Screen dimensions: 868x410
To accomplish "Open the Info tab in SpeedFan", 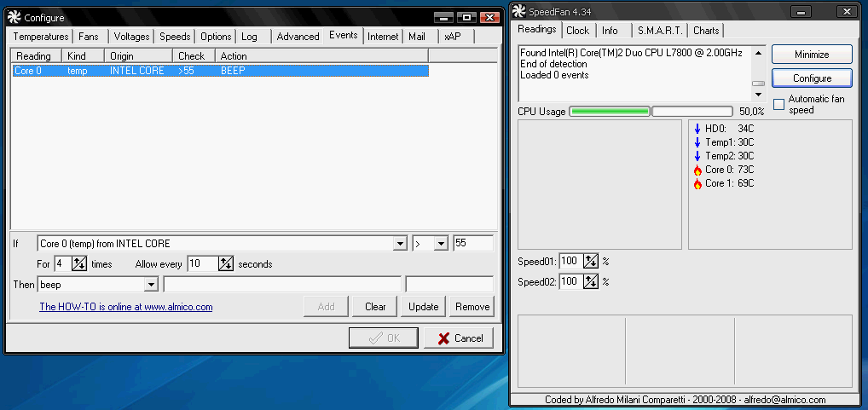I will [610, 31].
